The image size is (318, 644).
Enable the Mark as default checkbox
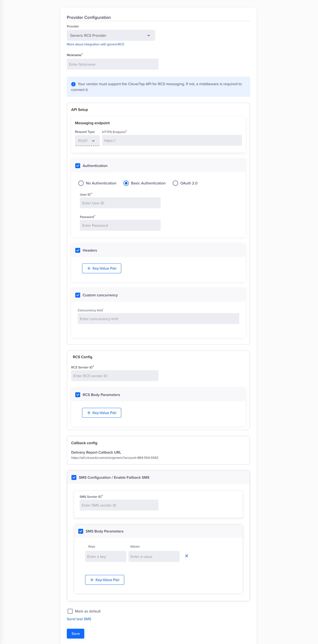point(70,611)
